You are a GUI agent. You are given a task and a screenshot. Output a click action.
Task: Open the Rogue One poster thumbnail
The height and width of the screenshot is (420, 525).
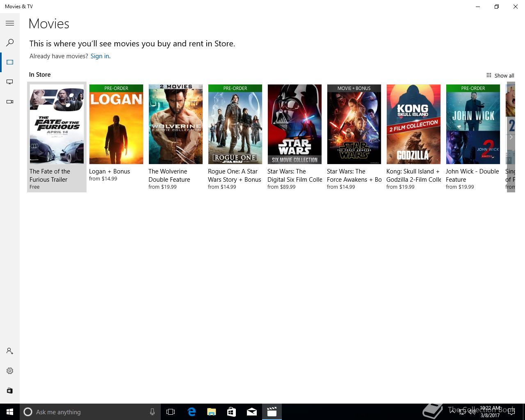[x=235, y=124]
